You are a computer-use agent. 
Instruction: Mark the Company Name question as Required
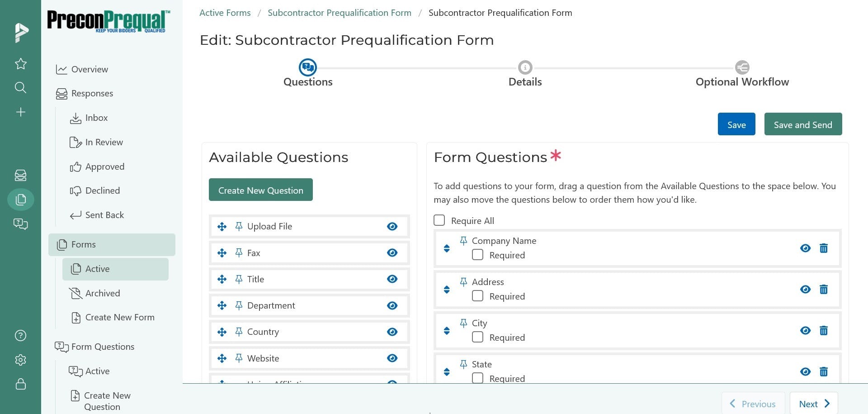click(x=477, y=255)
